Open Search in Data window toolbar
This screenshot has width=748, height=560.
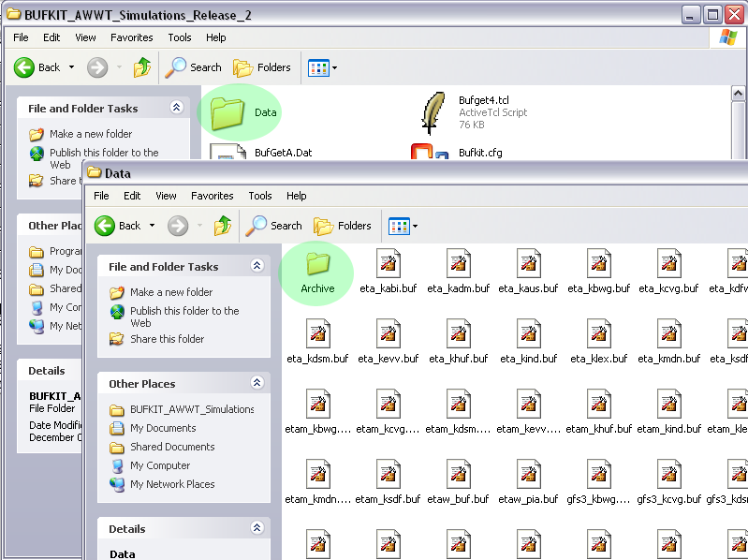(x=274, y=226)
